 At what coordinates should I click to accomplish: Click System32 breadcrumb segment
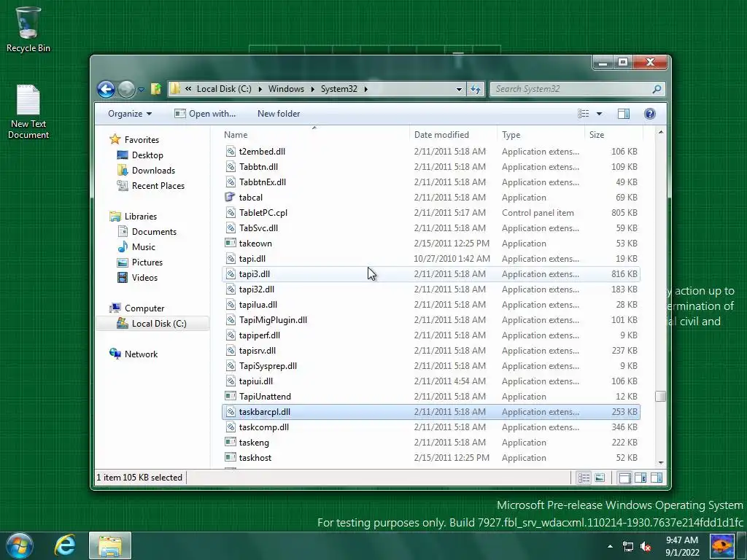(x=338, y=89)
